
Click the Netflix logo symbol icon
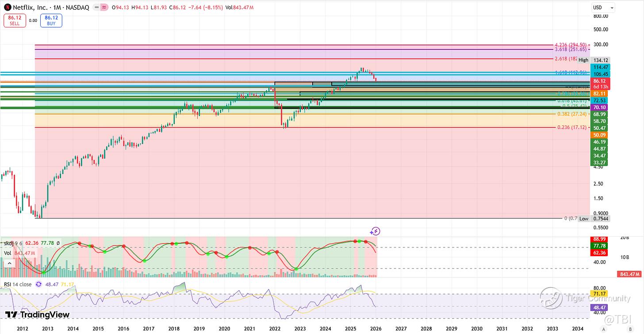point(7,7)
